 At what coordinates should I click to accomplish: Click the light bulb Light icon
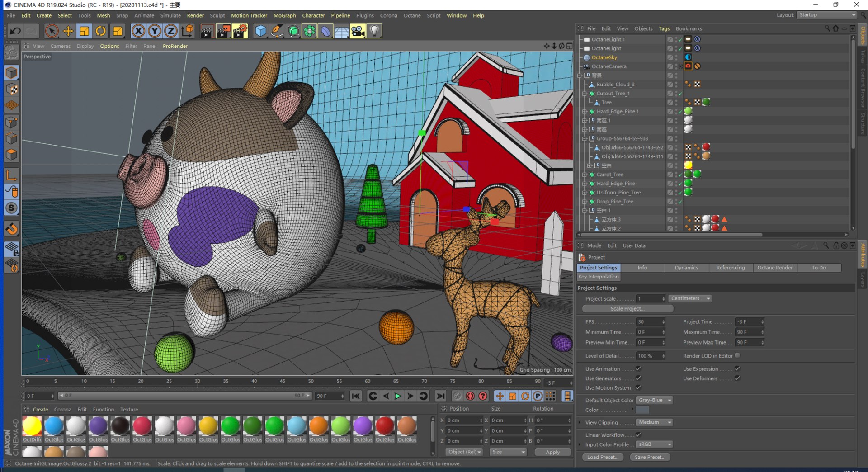(374, 31)
